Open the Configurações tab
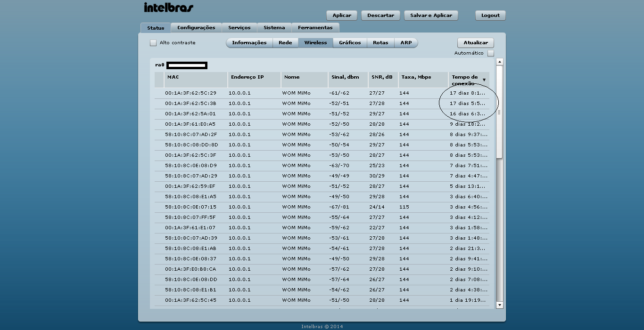 pyautogui.click(x=196, y=28)
